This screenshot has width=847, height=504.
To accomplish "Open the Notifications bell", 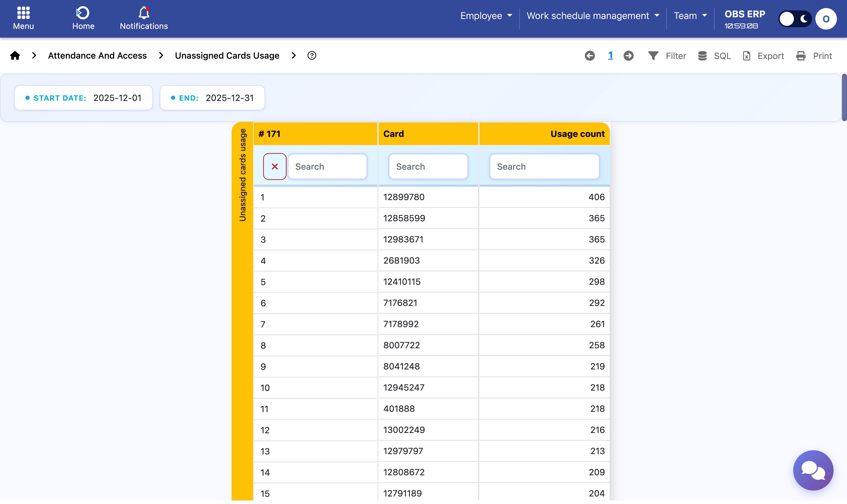I will (144, 13).
